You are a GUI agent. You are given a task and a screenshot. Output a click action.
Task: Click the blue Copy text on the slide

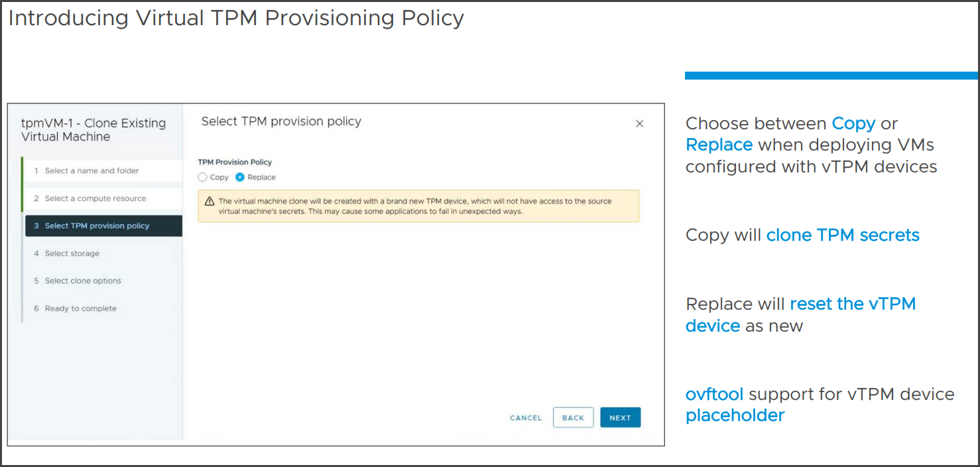[853, 123]
